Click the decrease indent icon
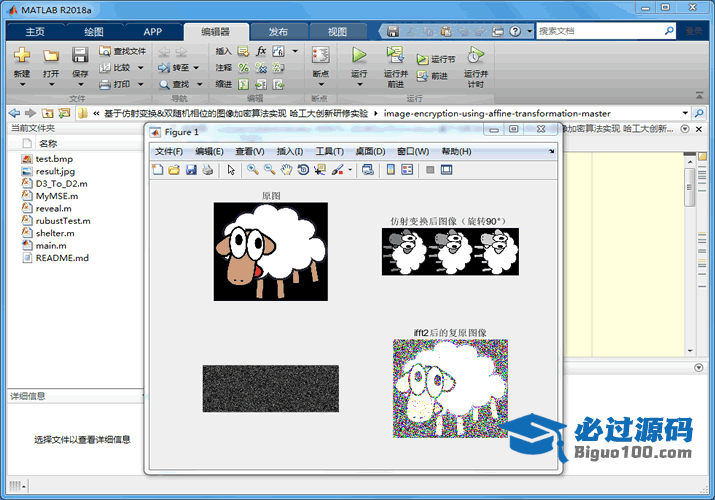Image resolution: width=715 pixels, height=500 pixels. [278, 84]
